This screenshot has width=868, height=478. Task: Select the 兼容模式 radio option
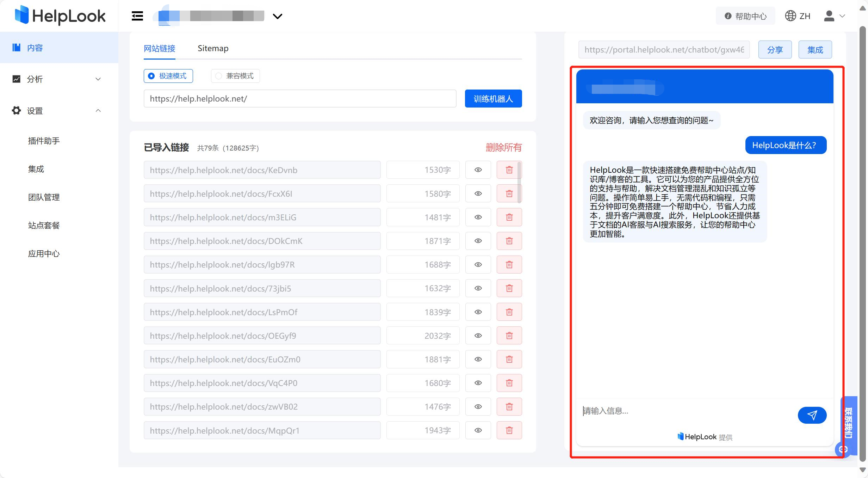tap(218, 76)
